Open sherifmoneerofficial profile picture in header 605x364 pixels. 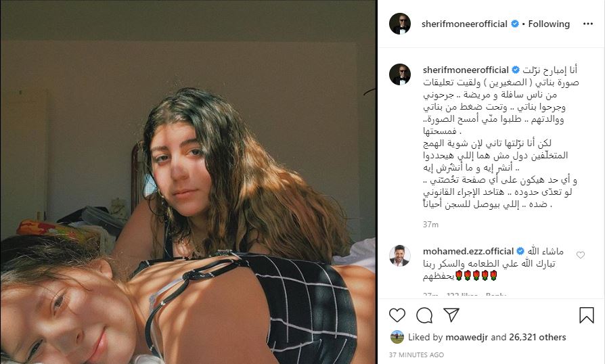[x=400, y=24]
